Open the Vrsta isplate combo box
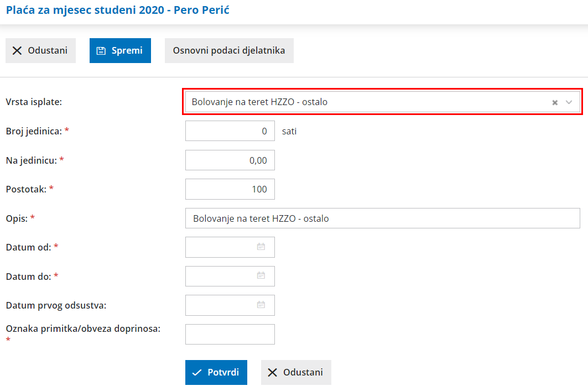The image size is (588, 391). coord(365,102)
